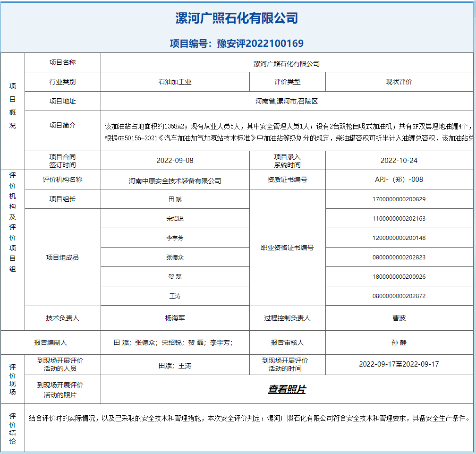Click the 技术负责人 label
This screenshot has width=476, height=454.
click(x=62, y=318)
